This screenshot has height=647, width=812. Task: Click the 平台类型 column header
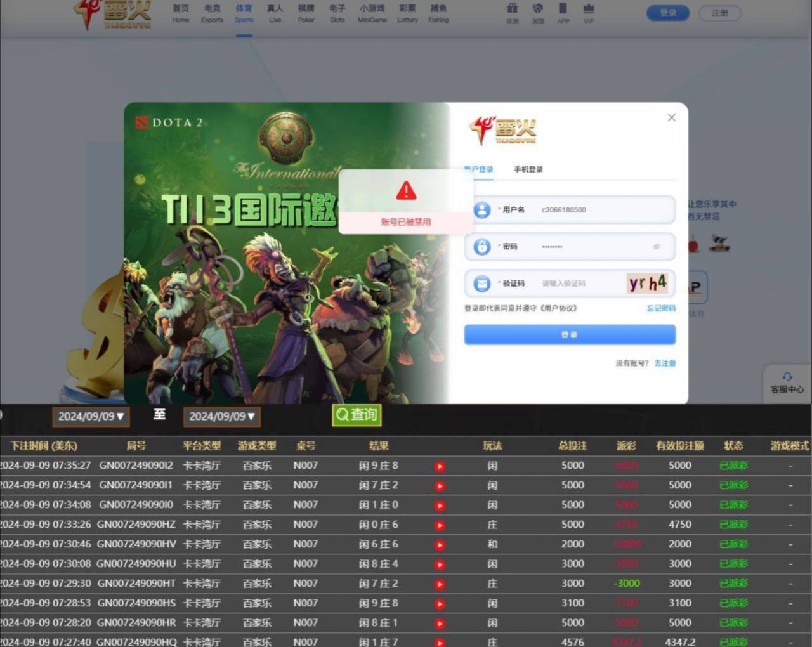[202, 446]
